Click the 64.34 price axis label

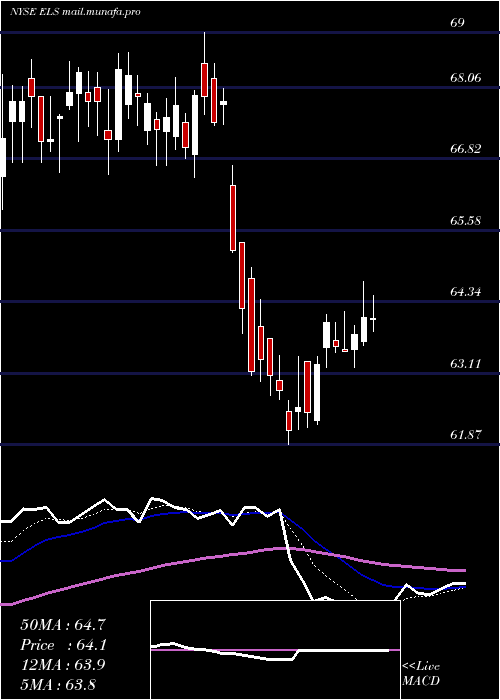[465, 292]
